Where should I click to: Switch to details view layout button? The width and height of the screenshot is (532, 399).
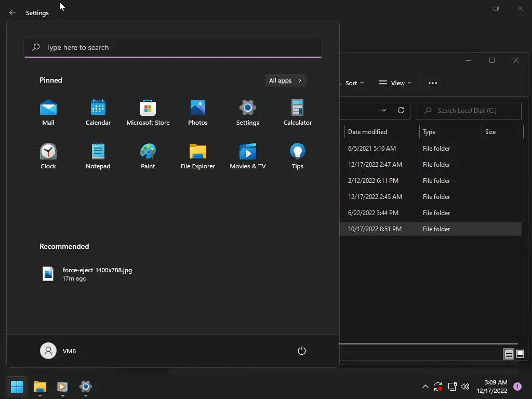pos(509,354)
